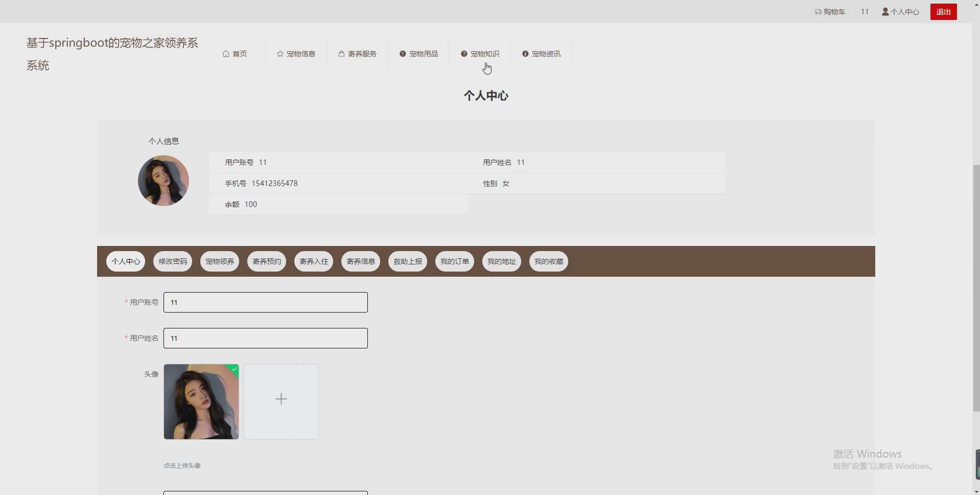This screenshot has width=980, height=495.
Task: Click the red 退出 logout button
Action: (x=944, y=12)
